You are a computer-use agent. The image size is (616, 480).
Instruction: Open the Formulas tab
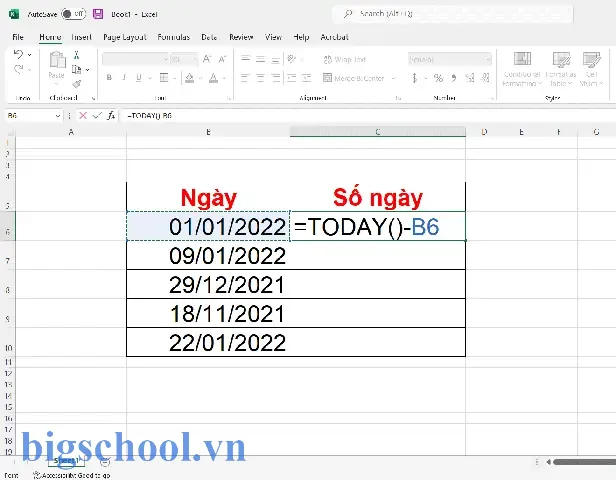click(173, 37)
